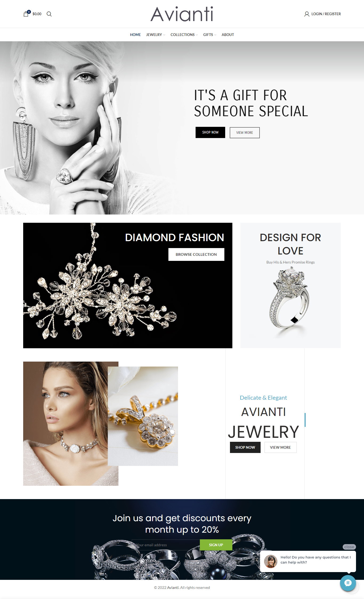This screenshot has height=599, width=364.
Task: Open the shopping cart bag icon
Action: [26, 14]
